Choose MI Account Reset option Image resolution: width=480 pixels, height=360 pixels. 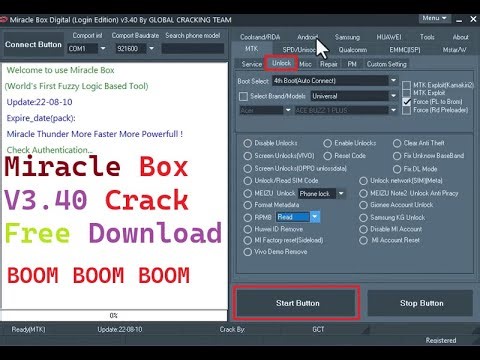click(x=363, y=240)
